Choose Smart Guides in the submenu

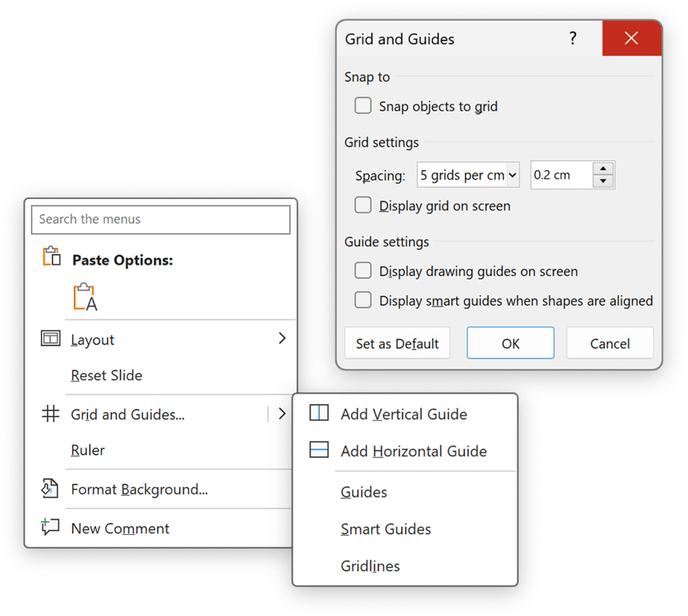[386, 529]
